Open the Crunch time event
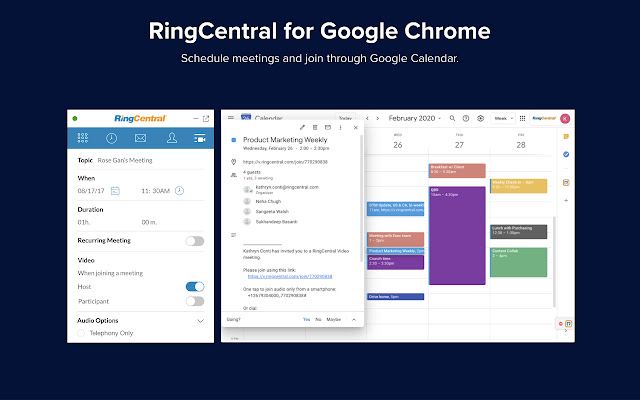This screenshot has width=640, height=400. 395,262
